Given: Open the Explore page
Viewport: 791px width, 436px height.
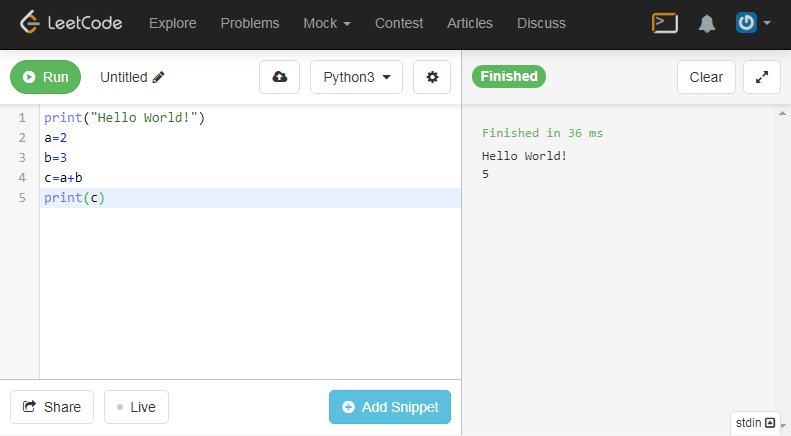Looking at the screenshot, I should [x=173, y=23].
